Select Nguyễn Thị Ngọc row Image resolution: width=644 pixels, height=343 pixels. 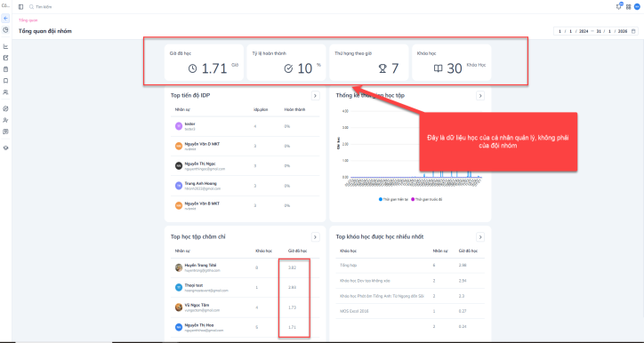pos(246,166)
